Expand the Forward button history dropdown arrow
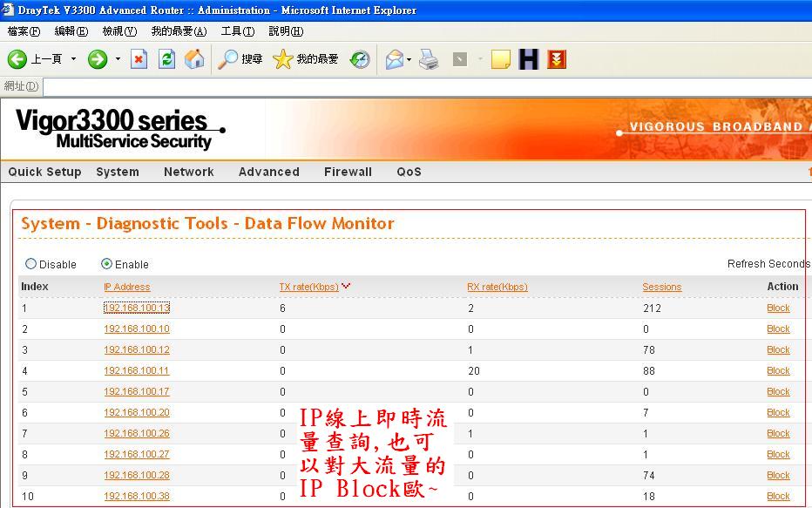The image size is (812, 508). click(118, 59)
